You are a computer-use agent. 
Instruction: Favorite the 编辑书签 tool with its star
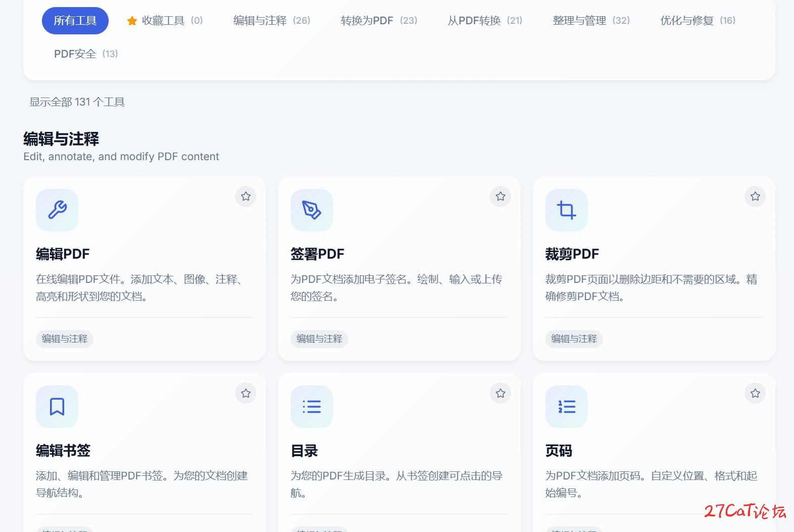(246, 393)
